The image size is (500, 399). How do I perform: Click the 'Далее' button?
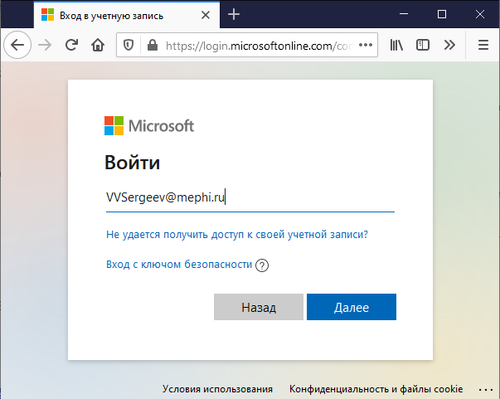(x=352, y=307)
